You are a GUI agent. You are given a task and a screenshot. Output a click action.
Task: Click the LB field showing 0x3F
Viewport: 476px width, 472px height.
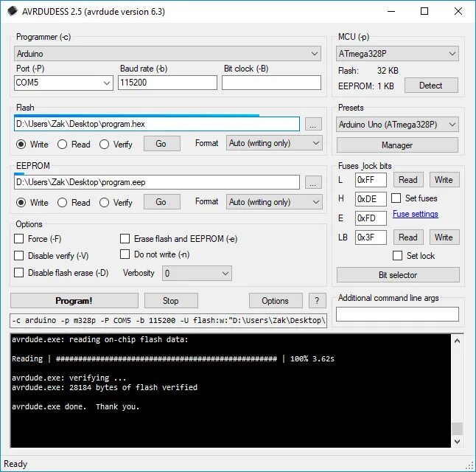[371, 237]
